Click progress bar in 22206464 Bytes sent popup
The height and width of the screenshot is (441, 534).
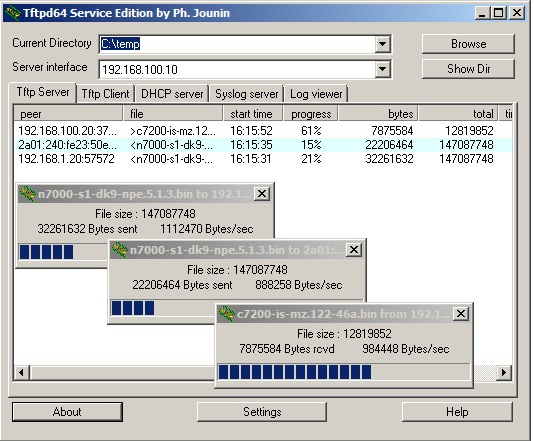pyautogui.click(x=163, y=308)
